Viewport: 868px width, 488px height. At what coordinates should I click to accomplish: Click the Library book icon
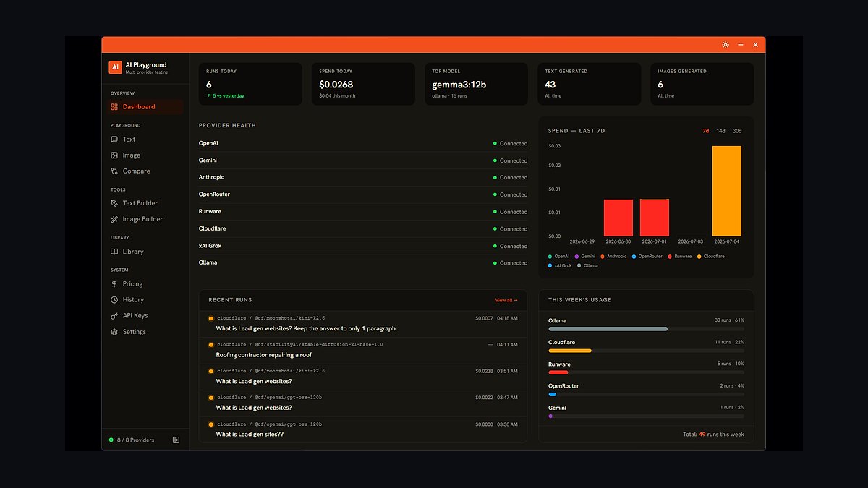114,252
